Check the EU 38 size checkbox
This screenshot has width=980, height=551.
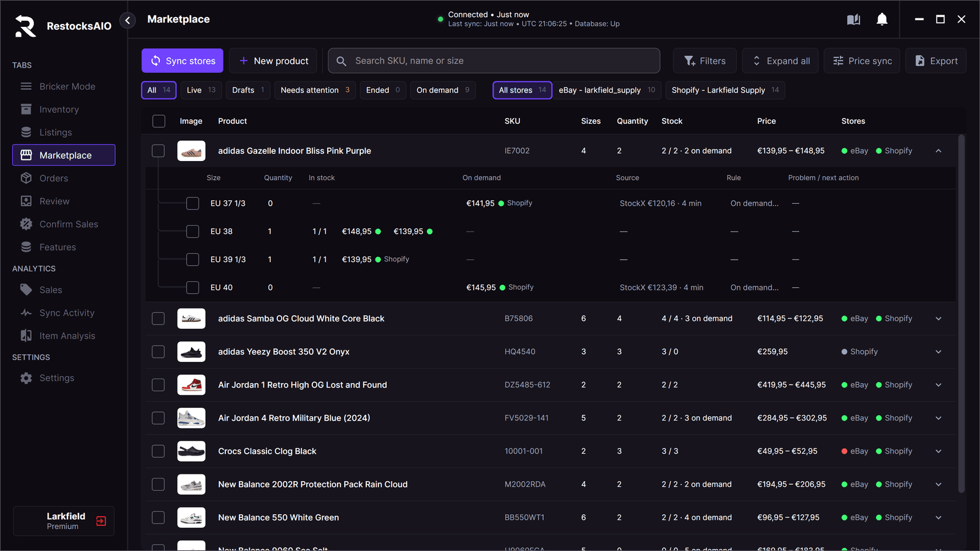193,231
